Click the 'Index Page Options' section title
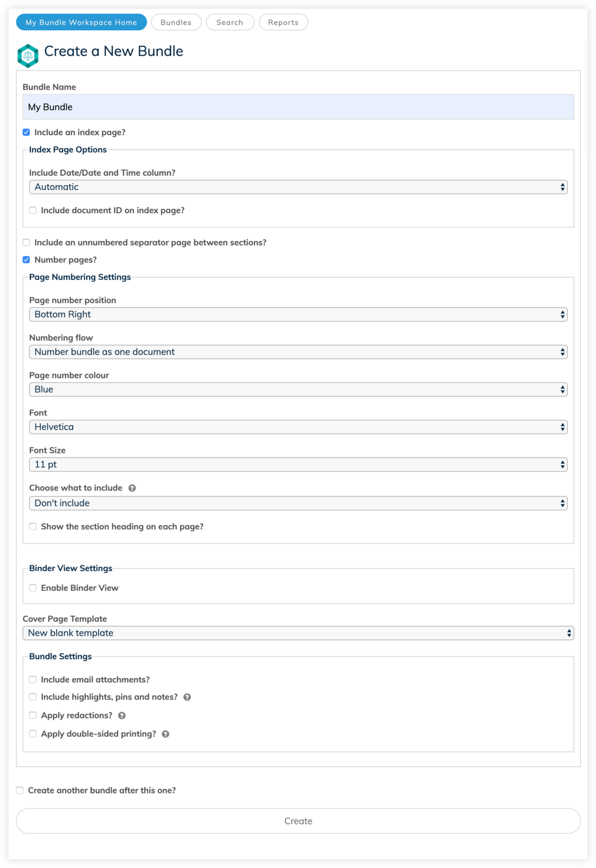The width and height of the screenshot is (596, 868). click(68, 150)
